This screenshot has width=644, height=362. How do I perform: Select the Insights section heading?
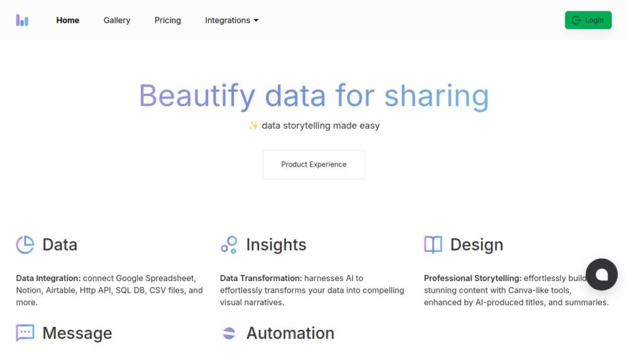click(x=276, y=244)
